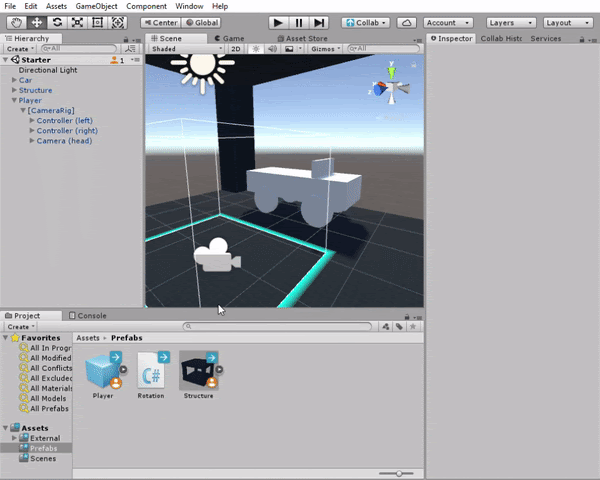Select the Rect transform tool
This screenshot has width=600, height=480.
click(98, 23)
